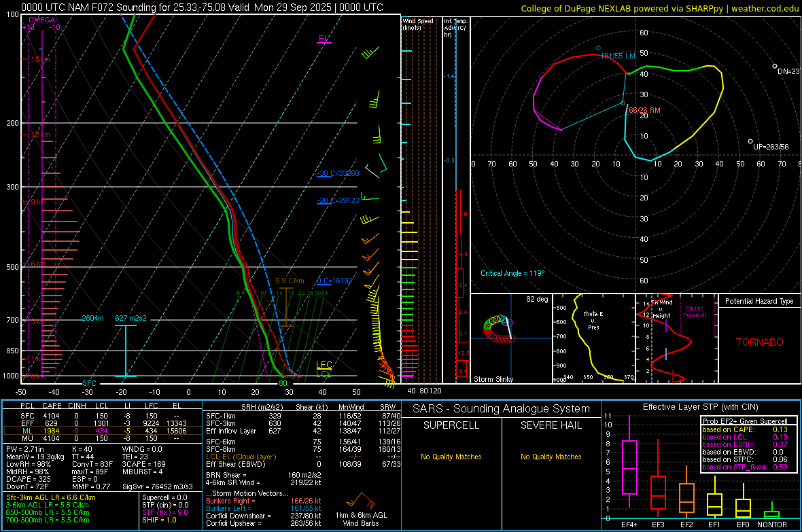Image resolution: width=802 pixels, height=532 pixels.
Task: Click the magenta EL marker label
Action: click(x=324, y=39)
